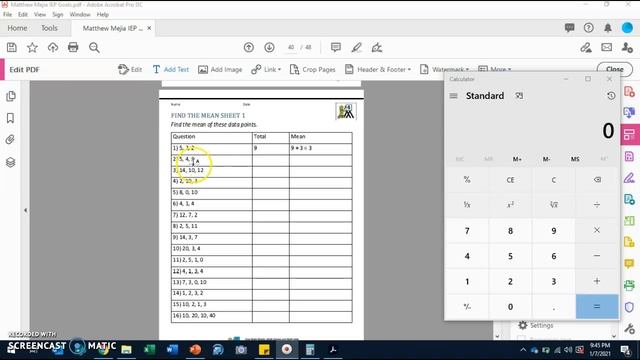Collapse the left navigation pane arrow
The height and width of the screenshot is (360, 640).
[x=25, y=210]
